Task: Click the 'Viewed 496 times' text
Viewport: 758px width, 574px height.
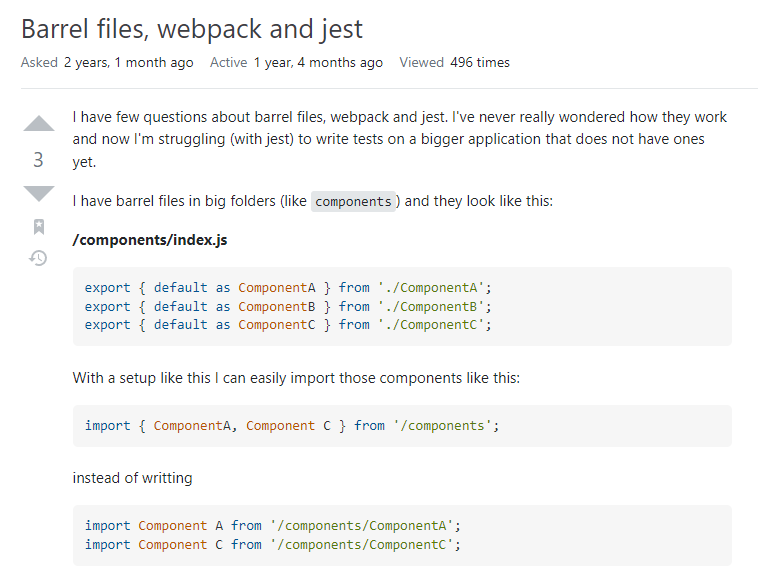Action: click(454, 62)
